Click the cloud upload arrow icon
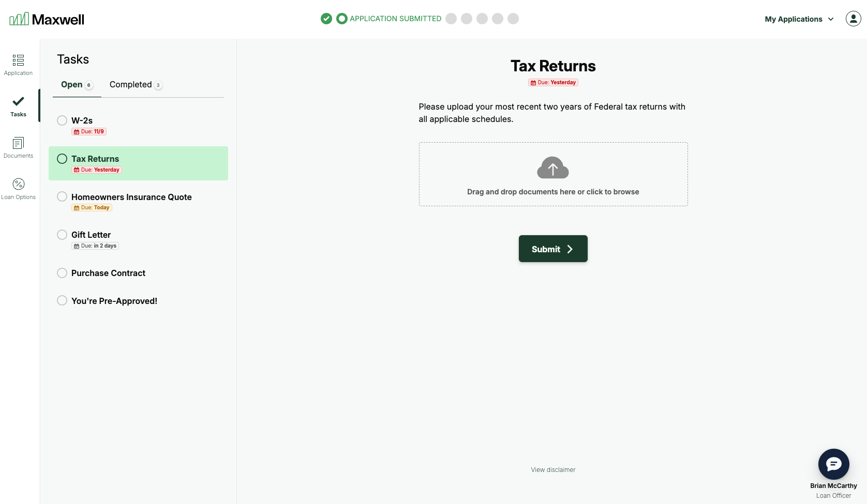 click(553, 168)
